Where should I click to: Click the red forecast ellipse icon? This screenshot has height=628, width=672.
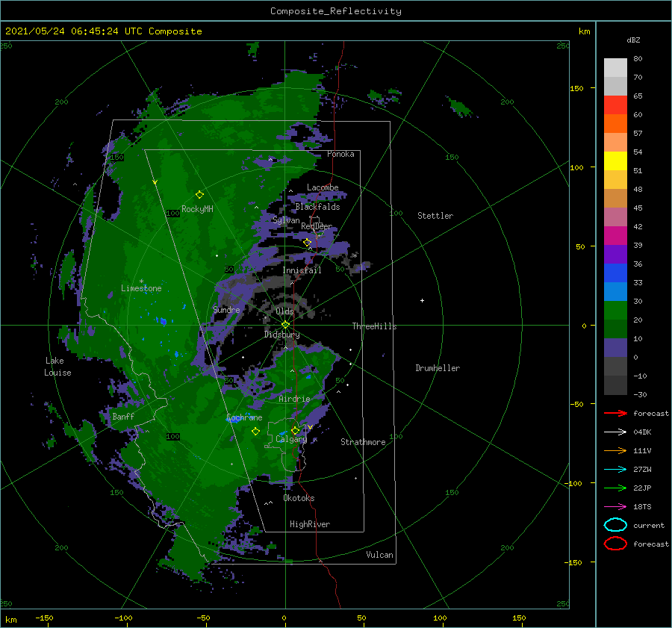click(615, 544)
